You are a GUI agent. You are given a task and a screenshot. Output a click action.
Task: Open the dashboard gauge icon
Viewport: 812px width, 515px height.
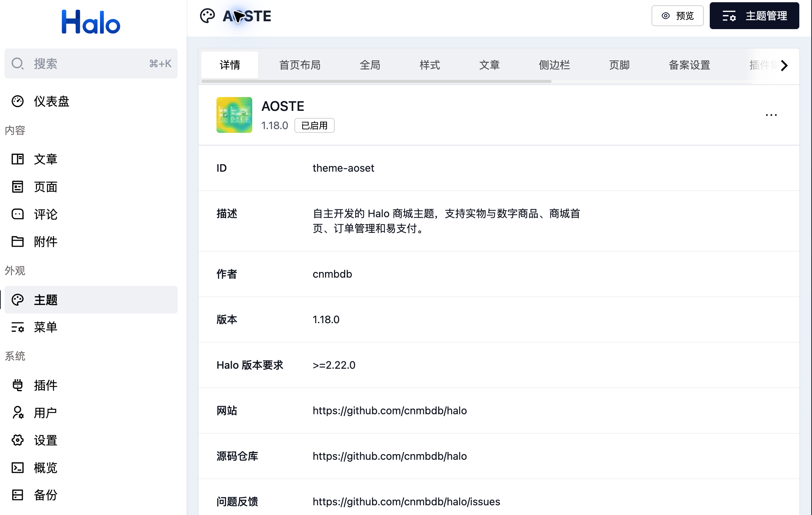click(x=18, y=102)
